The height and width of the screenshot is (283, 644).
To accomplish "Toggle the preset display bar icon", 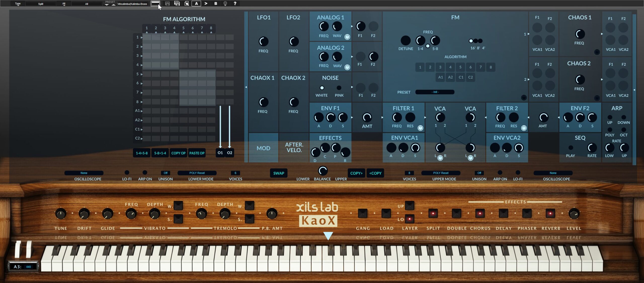I will click(x=155, y=4).
